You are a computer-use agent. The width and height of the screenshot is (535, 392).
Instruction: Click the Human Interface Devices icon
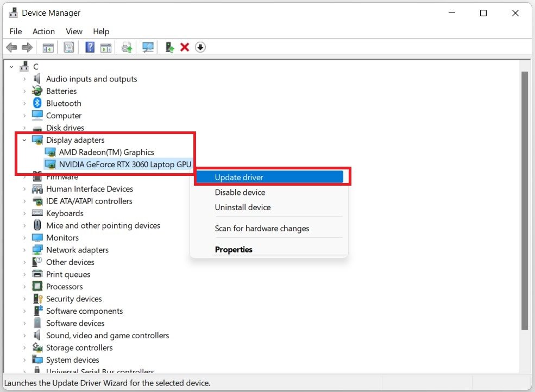tap(37, 188)
